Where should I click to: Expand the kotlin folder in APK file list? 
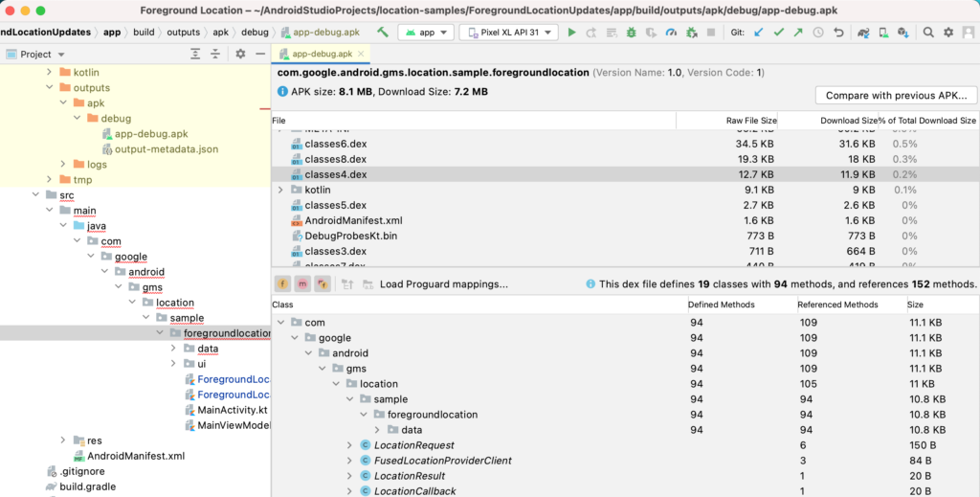280,190
